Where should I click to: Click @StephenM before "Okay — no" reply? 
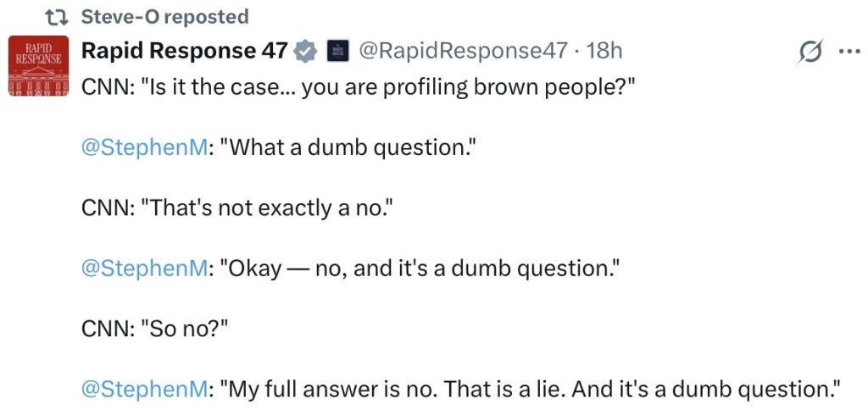click(x=144, y=268)
